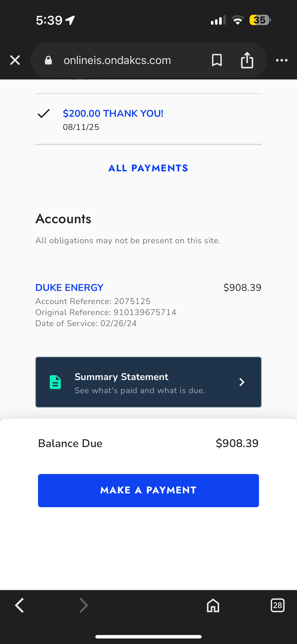Expand Summary Statement with the right chevron
This screenshot has width=297, height=644.
click(x=242, y=382)
